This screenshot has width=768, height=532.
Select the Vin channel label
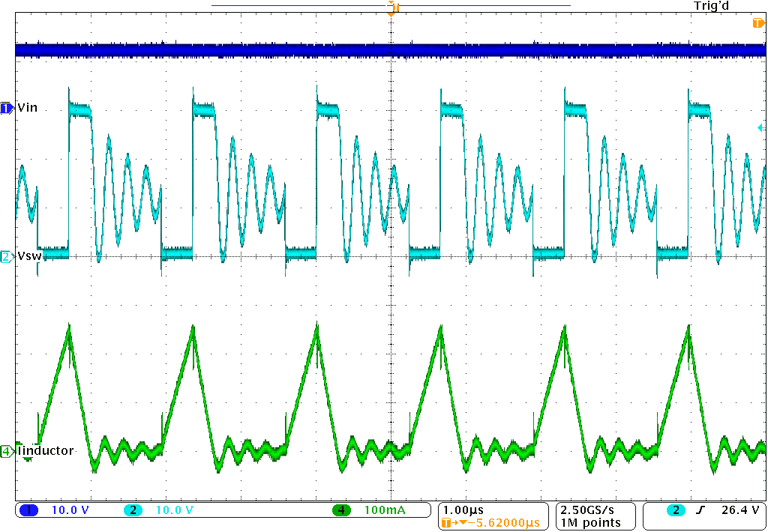pyautogui.click(x=26, y=107)
